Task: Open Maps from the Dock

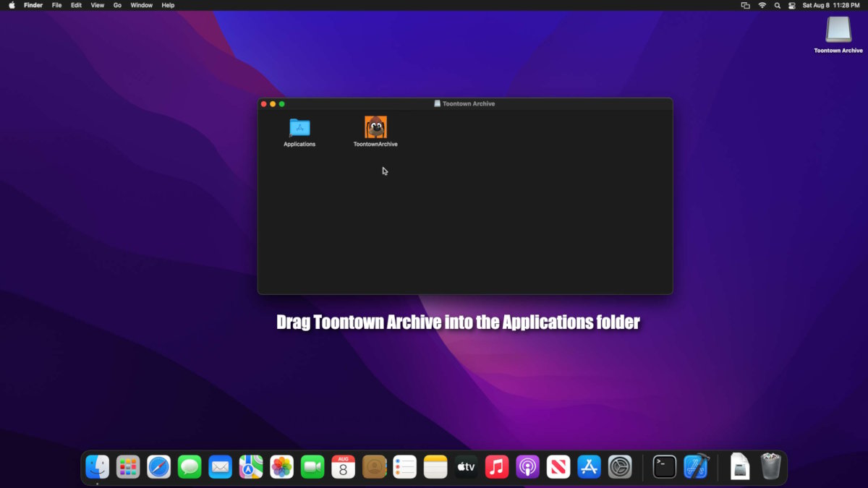Action: [251, 467]
